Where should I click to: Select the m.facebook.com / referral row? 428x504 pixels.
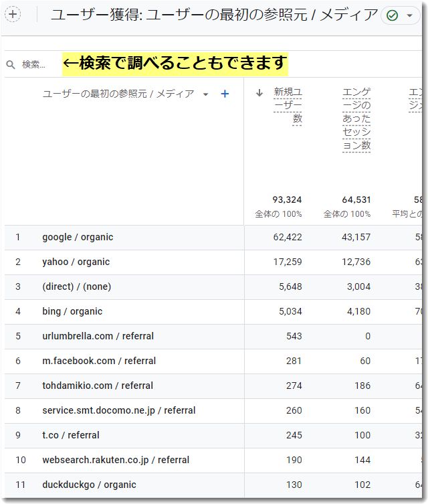click(99, 361)
